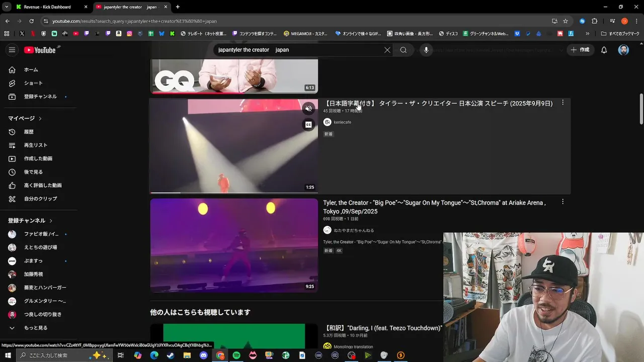Open the Amazon bookmark in the bookmarks bar

(x=119, y=34)
